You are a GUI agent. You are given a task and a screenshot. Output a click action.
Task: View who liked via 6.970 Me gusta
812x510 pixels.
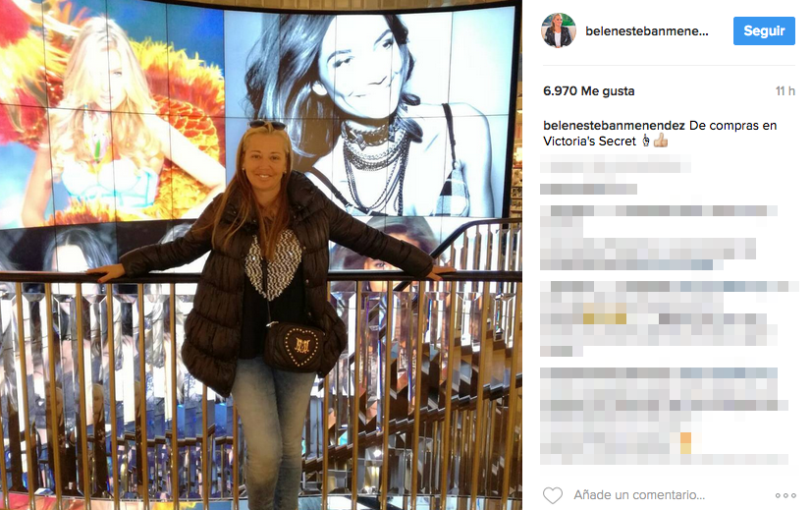click(x=589, y=91)
